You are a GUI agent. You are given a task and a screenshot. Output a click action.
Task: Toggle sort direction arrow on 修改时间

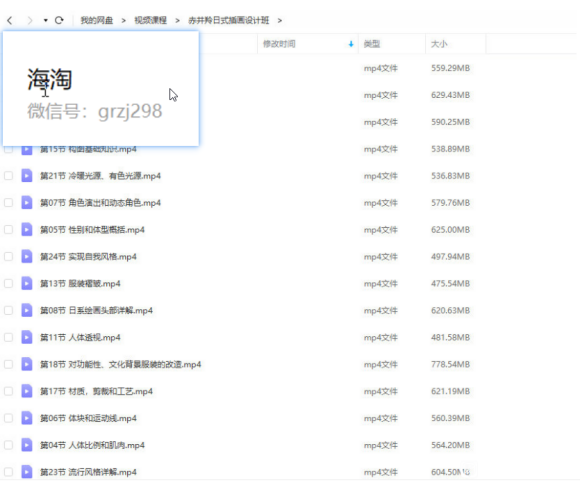pyautogui.click(x=351, y=44)
